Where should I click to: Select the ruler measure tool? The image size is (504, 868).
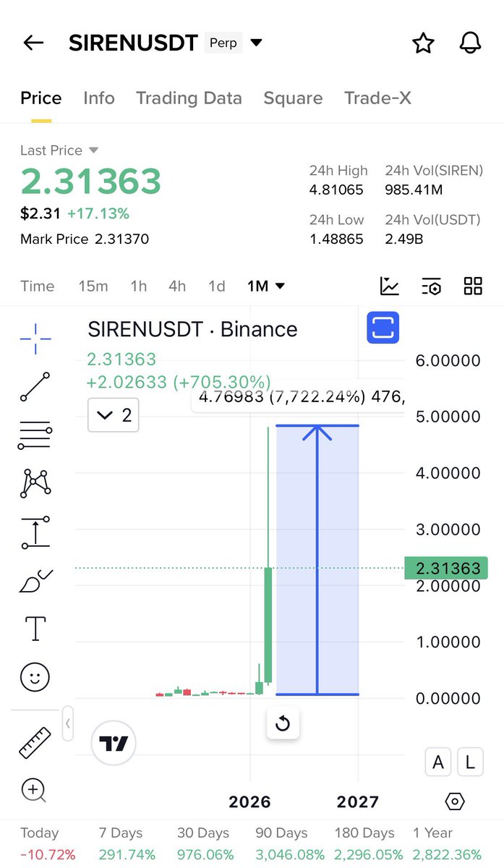(x=35, y=743)
